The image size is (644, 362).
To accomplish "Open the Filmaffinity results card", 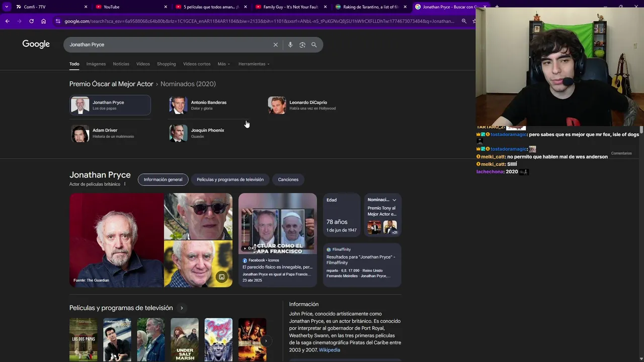I will [362, 264].
